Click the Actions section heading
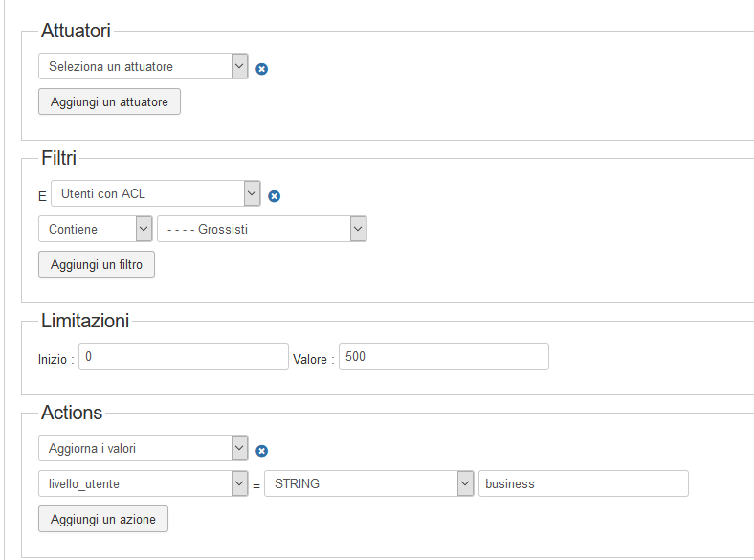Image resolution: width=754 pixels, height=560 pixels. click(x=72, y=413)
